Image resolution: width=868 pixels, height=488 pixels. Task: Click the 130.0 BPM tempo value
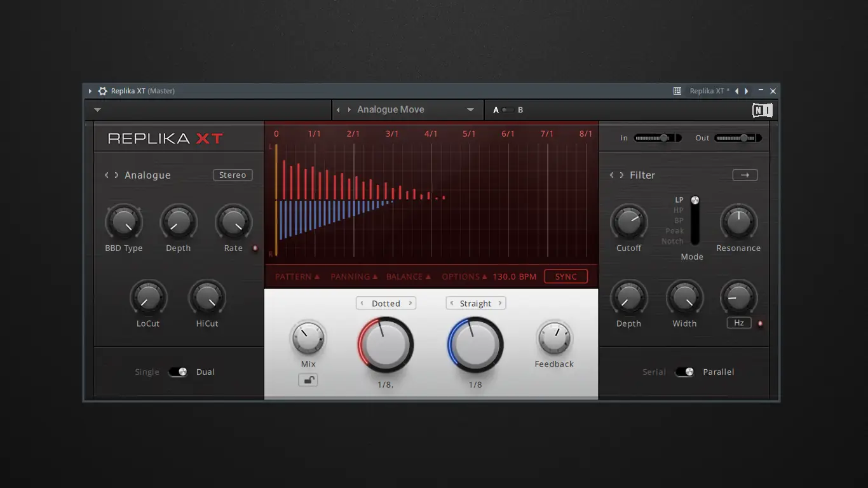(x=514, y=277)
